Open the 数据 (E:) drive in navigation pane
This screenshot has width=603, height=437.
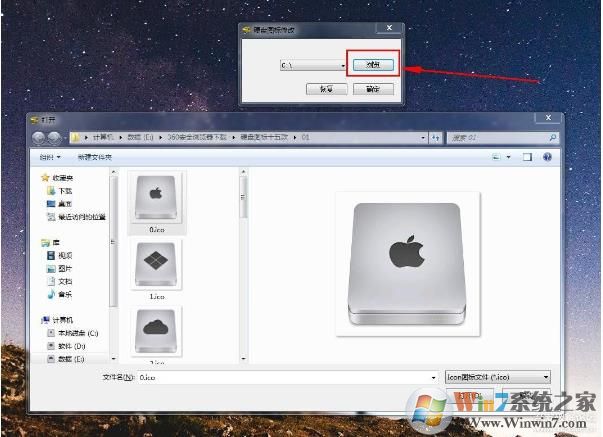click(x=65, y=359)
